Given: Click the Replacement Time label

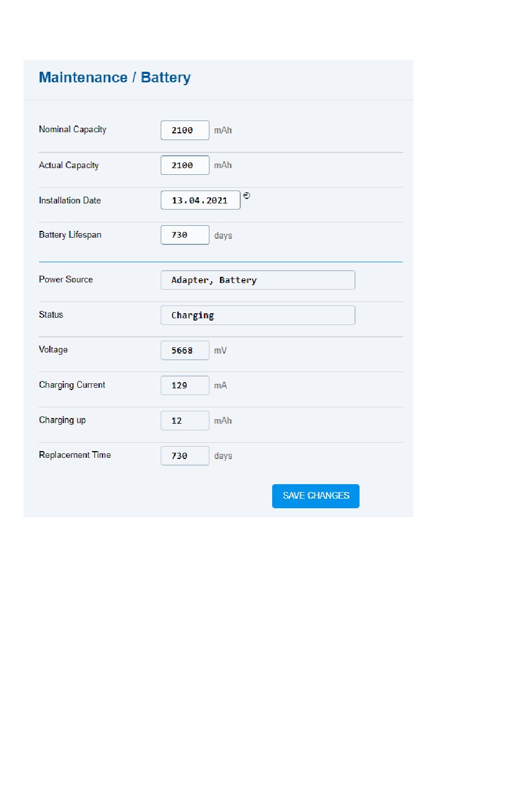Looking at the screenshot, I should (74, 455).
